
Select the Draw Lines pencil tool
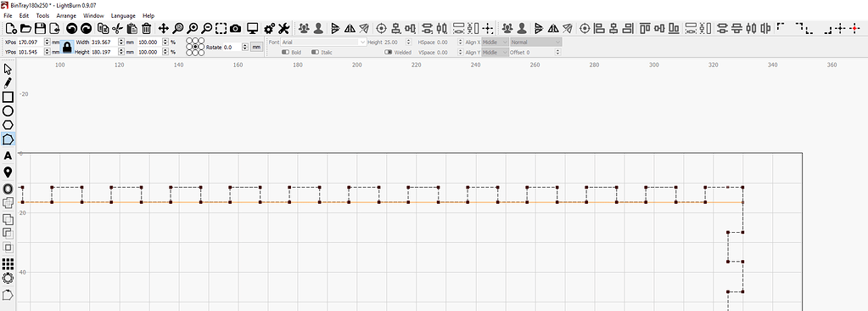pos(8,83)
